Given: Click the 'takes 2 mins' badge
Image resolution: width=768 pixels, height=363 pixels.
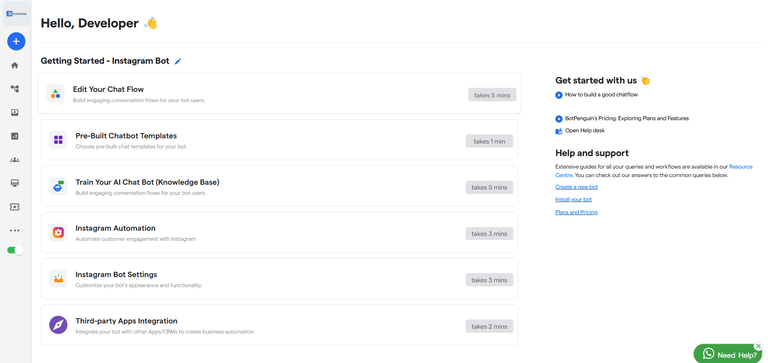Looking at the screenshot, I should point(489,326).
